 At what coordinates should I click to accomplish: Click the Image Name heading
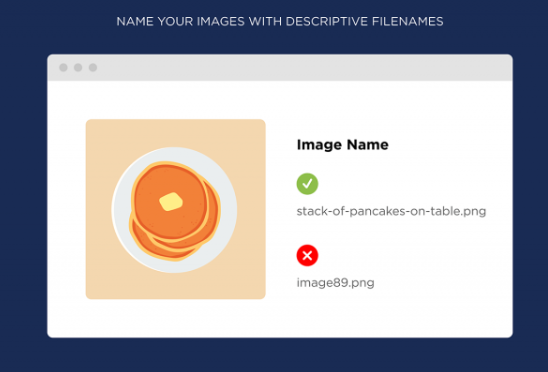[x=342, y=144]
